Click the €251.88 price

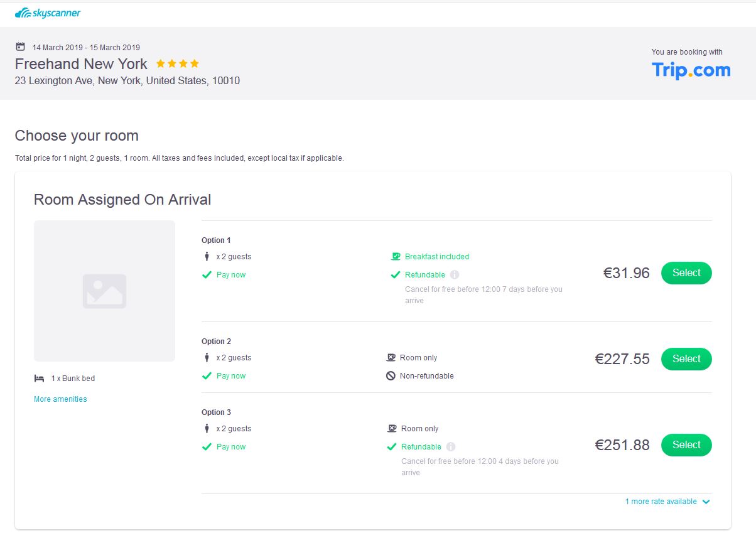[x=622, y=445]
